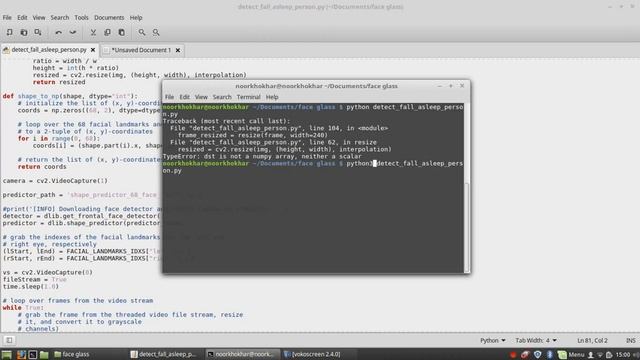This screenshot has height=360, width=640.
Task: Click the Paste toolbar icon
Action: pos(122,32)
